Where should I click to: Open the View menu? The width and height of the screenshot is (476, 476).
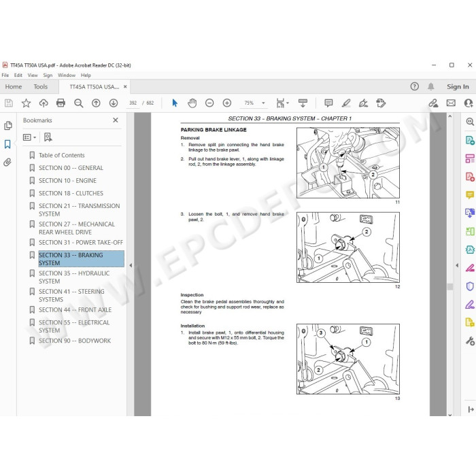[33, 75]
